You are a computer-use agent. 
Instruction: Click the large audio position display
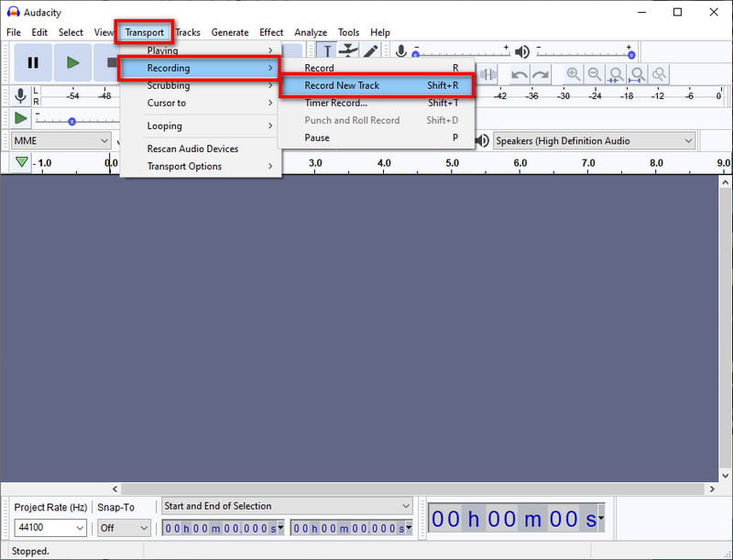tap(517, 518)
